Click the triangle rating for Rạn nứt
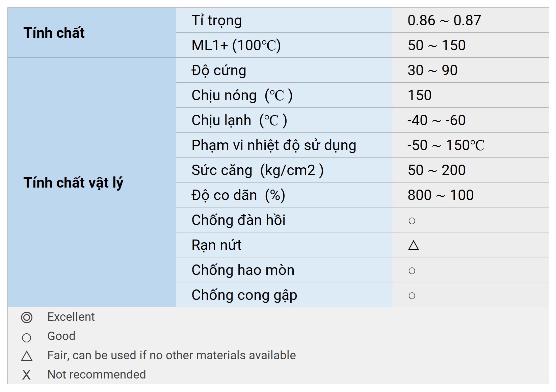556x392 pixels. (413, 245)
